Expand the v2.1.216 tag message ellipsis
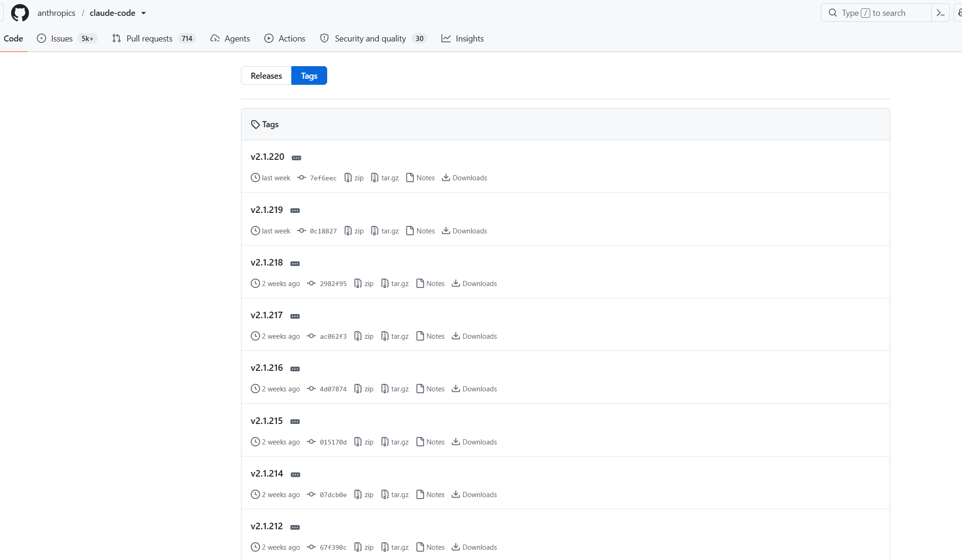Viewport: 962px width, 560px height. pyautogui.click(x=295, y=369)
